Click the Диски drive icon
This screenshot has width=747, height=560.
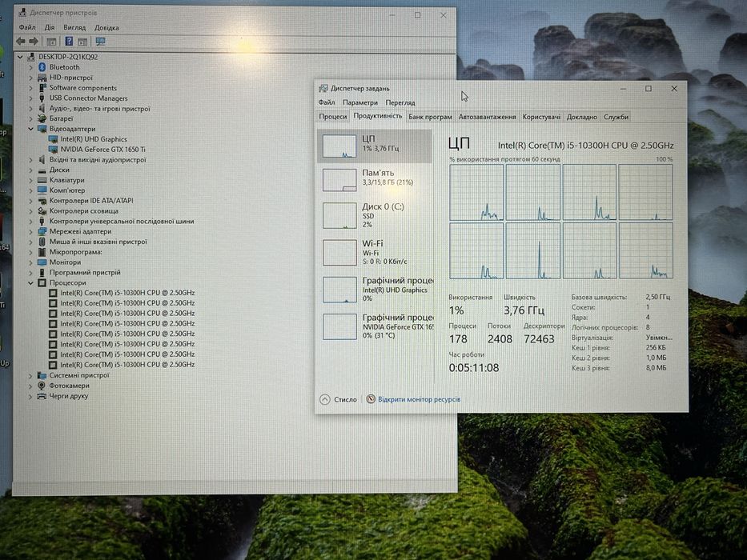(x=42, y=170)
